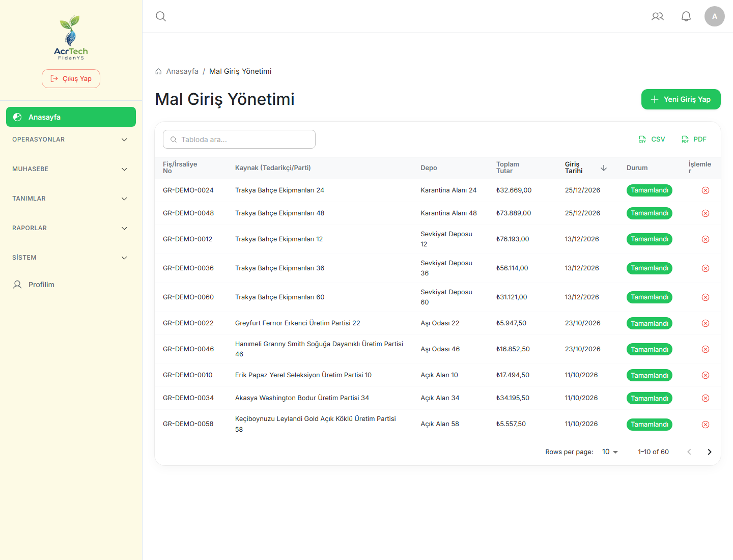Select cell GR-DEMO-0036
The width and height of the screenshot is (733, 560).
pos(188,268)
